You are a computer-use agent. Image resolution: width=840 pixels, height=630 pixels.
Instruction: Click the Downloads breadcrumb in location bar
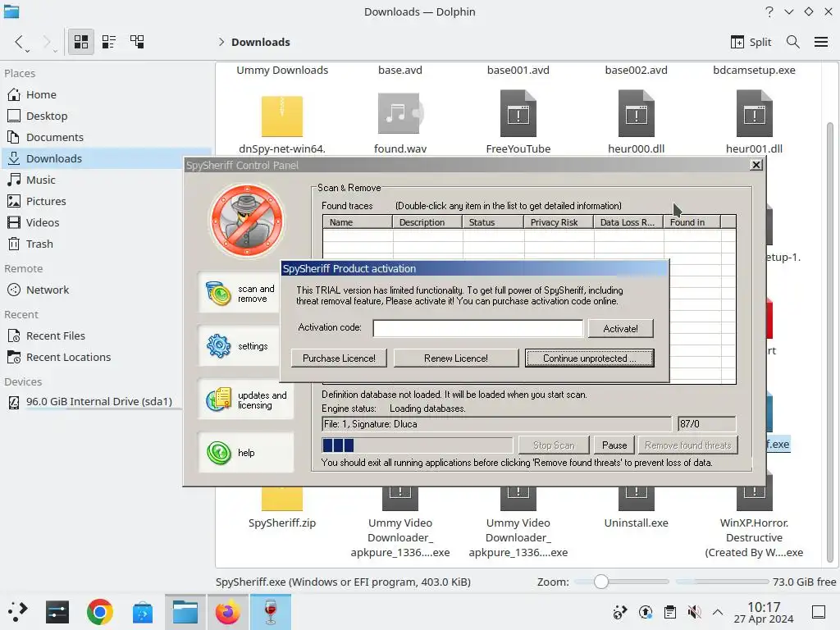[260, 42]
